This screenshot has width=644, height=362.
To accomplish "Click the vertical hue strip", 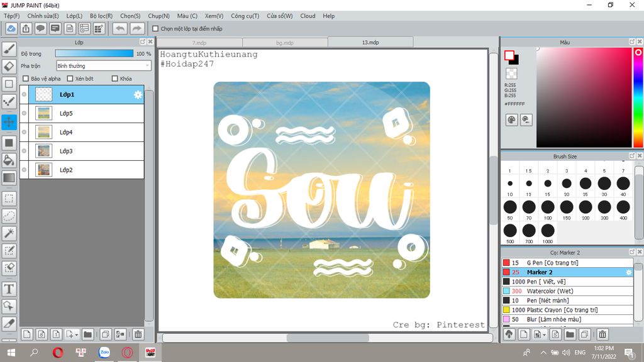I will (638, 97).
